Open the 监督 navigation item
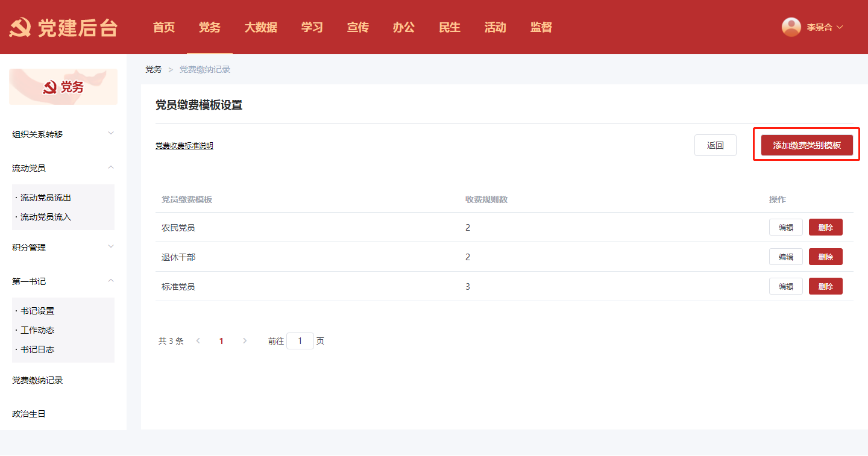 pos(541,27)
